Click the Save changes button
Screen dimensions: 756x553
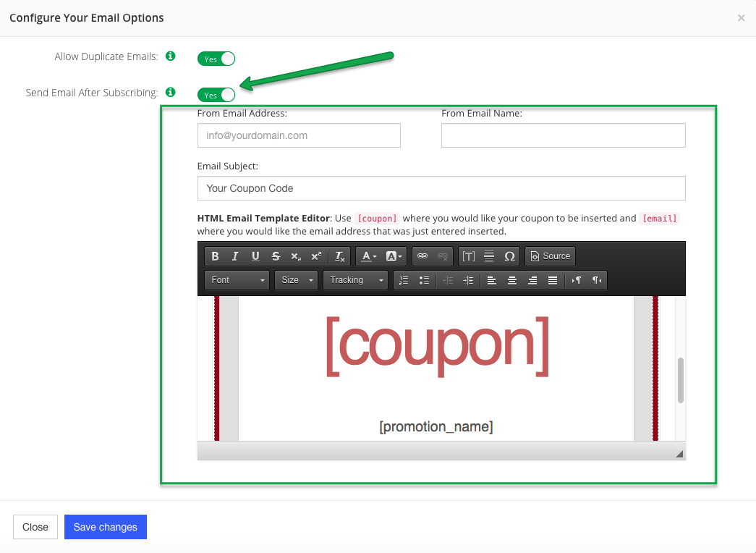pyautogui.click(x=105, y=527)
